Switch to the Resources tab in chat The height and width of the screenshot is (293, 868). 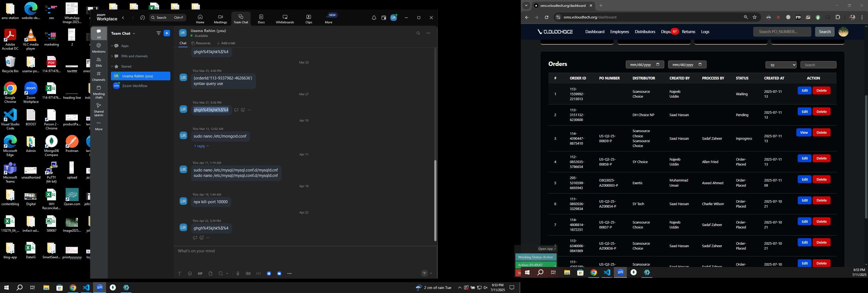coord(201,43)
